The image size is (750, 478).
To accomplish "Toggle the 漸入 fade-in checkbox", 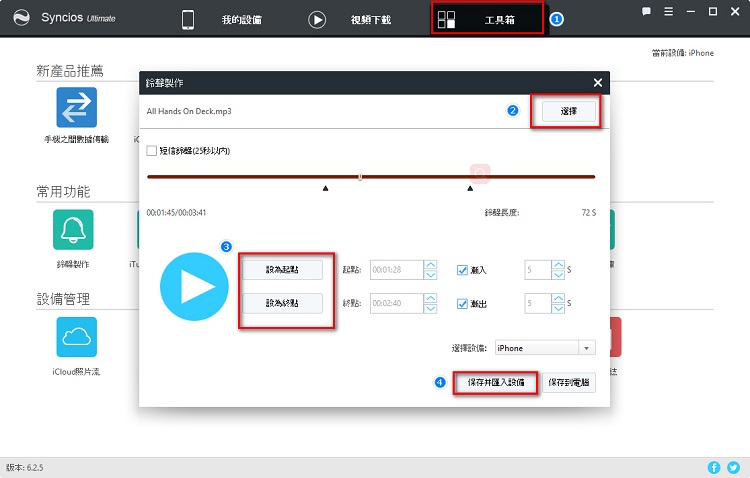I will coord(462,269).
